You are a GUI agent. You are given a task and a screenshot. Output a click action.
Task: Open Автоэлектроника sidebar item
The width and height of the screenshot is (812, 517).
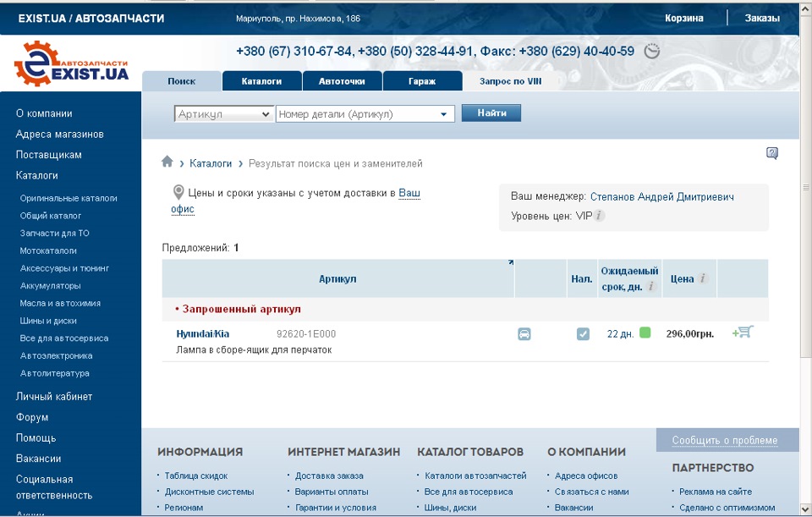[56, 356]
